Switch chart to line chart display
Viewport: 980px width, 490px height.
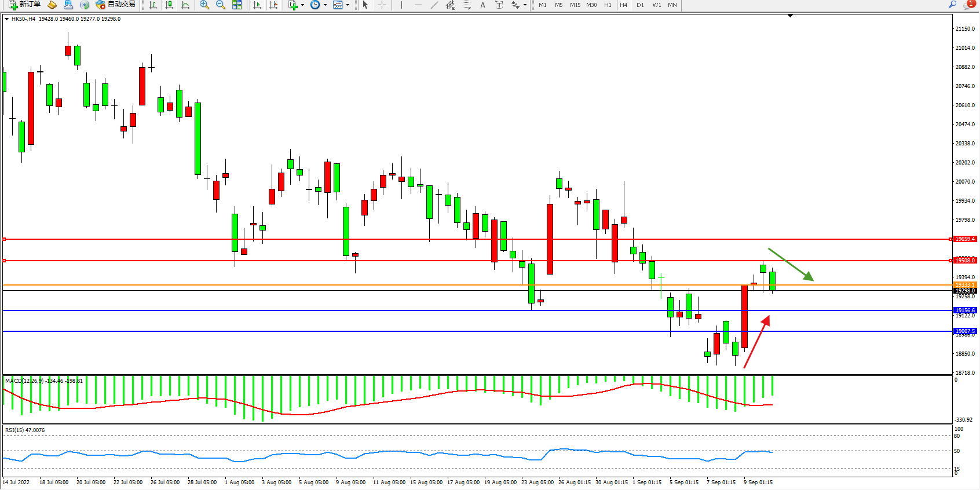tap(185, 5)
